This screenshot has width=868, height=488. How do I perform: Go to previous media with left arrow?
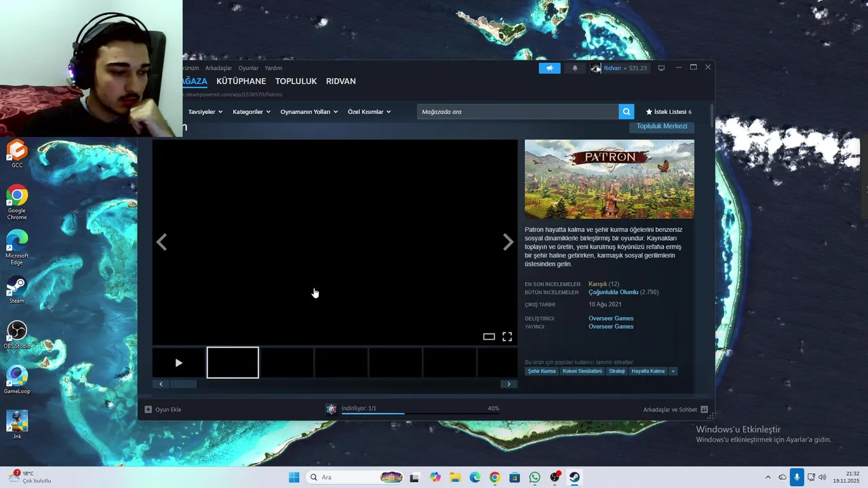(161, 242)
